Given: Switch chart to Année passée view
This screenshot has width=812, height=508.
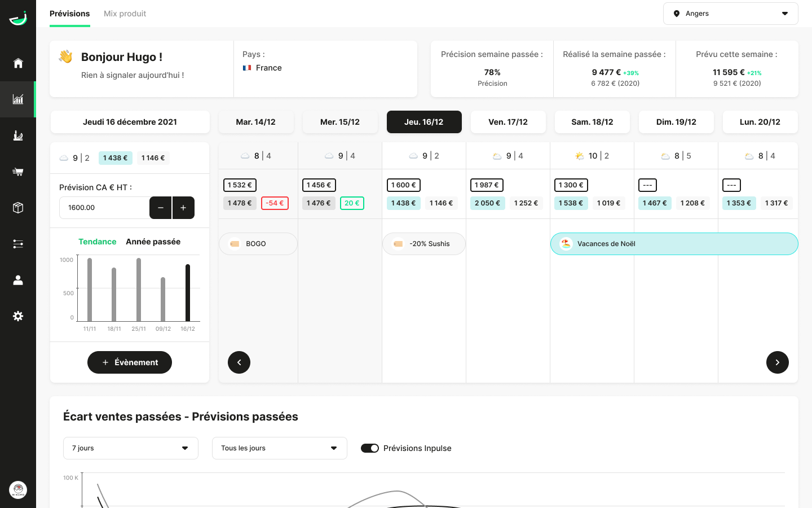Looking at the screenshot, I should pyautogui.click(x=153, y=242).
